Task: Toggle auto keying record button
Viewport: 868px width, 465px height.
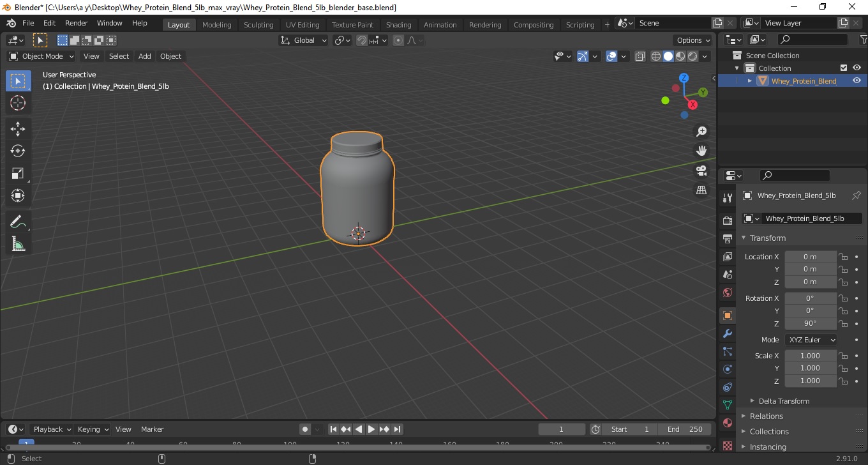Action: (x=305, y=429)
